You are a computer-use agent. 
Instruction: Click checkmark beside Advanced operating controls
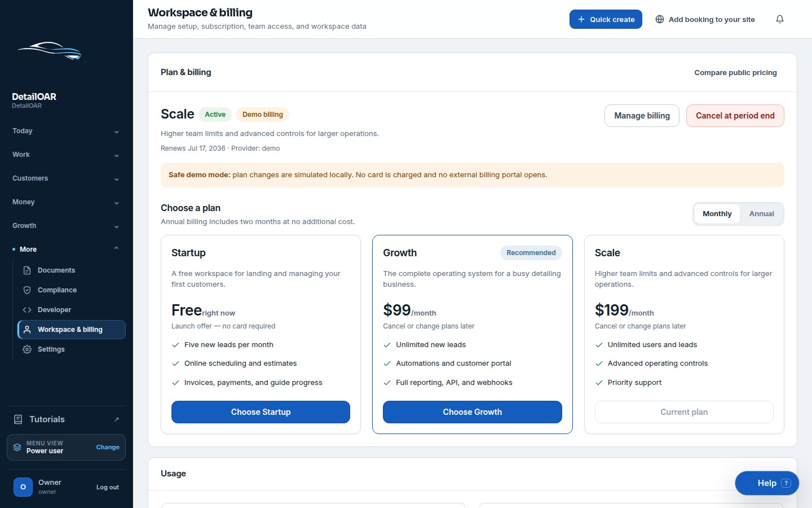point(599,364)
